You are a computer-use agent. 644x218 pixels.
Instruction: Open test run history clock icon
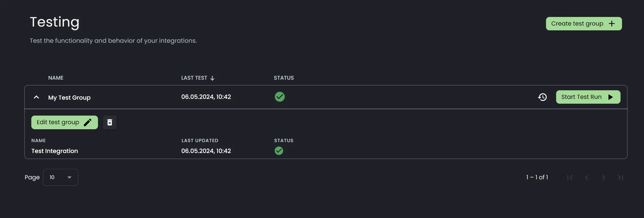click(542, 97)
